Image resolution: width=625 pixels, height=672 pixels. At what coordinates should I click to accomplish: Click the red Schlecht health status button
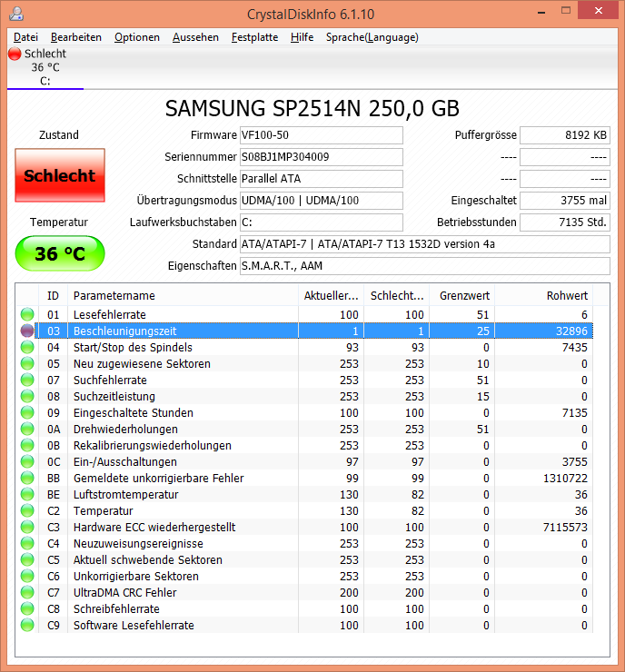pos(60,175)
